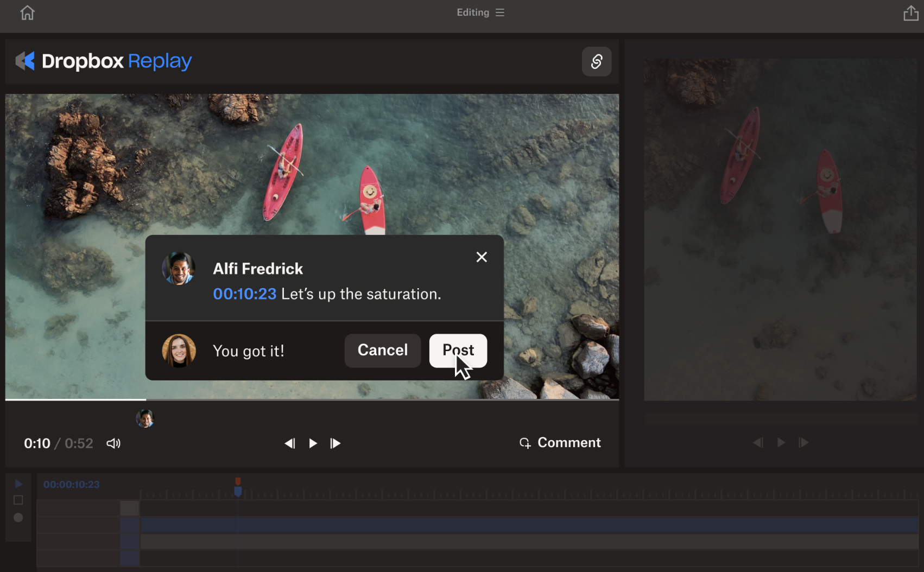Screen dimensions: 924x572
Task: Mute audio with speaker icon
Action: (113, 443)
